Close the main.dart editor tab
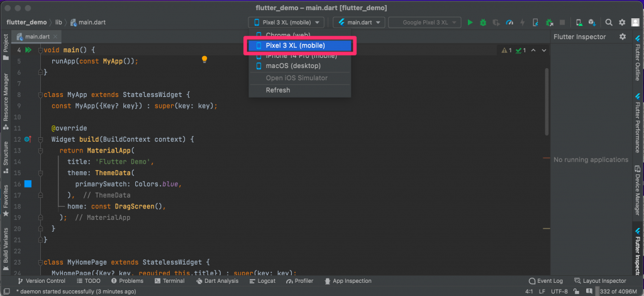The height and width of the screenshot is (296, 644). coord(55,37)
